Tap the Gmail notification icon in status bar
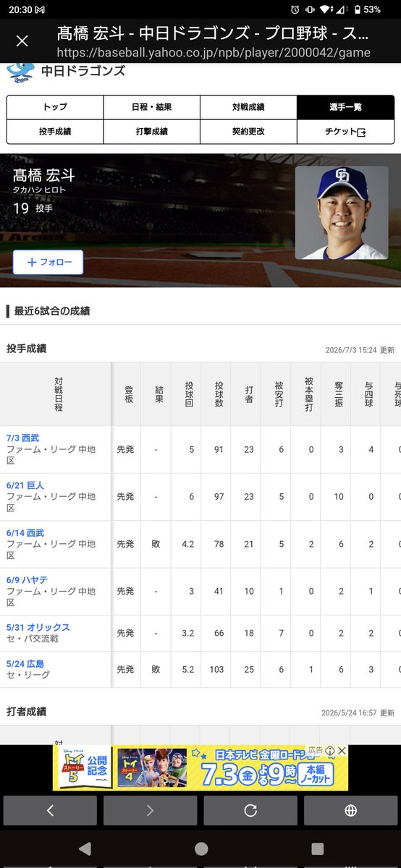Image resolution: width=401 pixels, height=868 pixels. coord(39,9)
